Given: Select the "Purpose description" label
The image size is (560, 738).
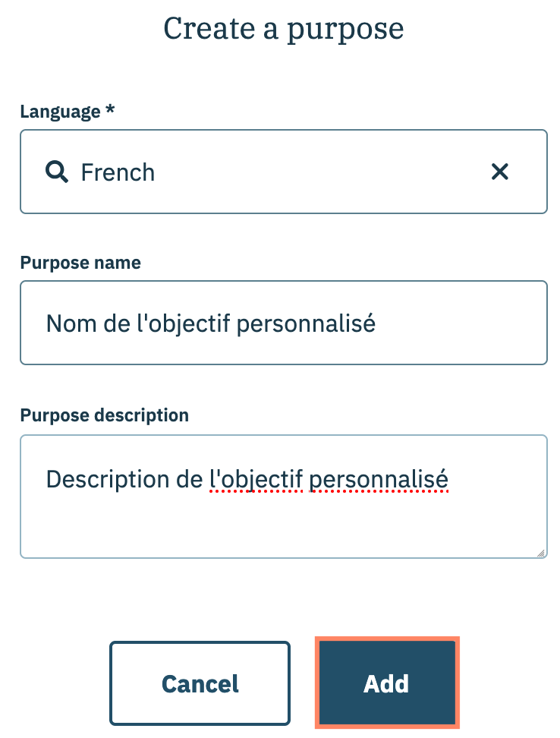Looking at the screenshot, I should tap(104, 415).
